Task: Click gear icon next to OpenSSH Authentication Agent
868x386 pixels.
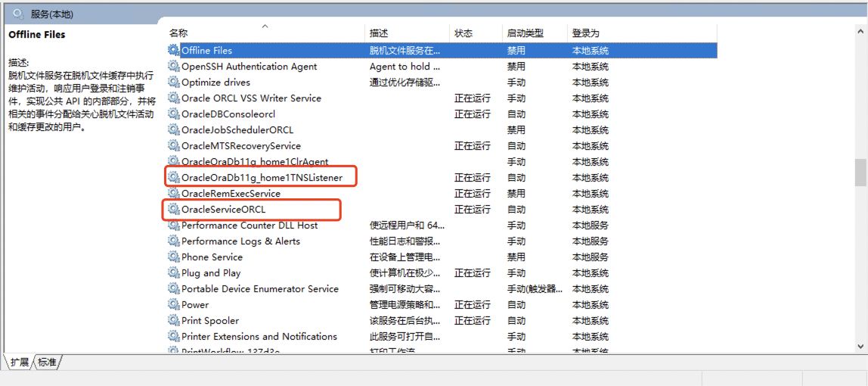Action: click(174, 67)
